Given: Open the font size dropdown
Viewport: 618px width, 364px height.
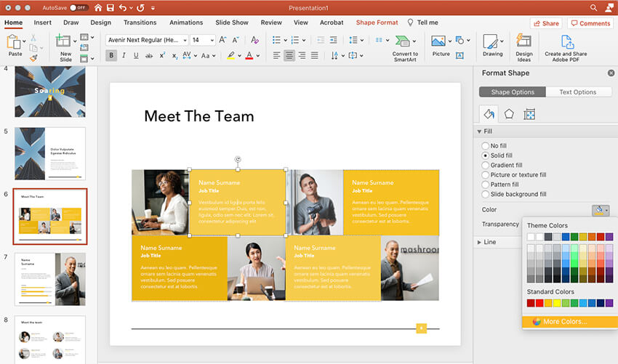Looking at the screenshot, I should click(x=212, y=40).
